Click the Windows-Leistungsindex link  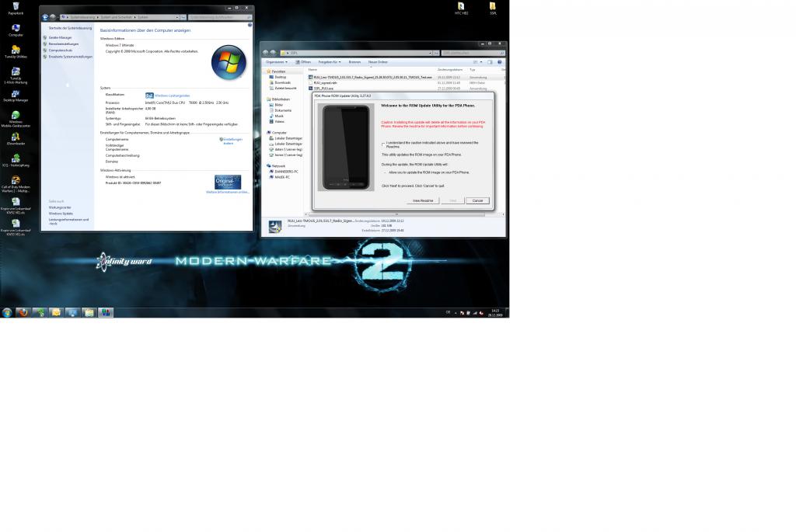point(172,96)
